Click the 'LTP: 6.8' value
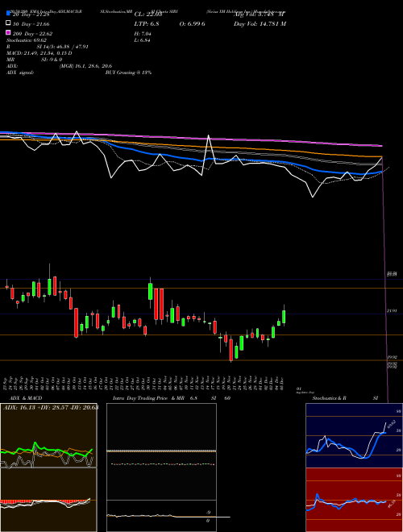The width and height of the screenshot is (403, 532). (x=147, y=23)
